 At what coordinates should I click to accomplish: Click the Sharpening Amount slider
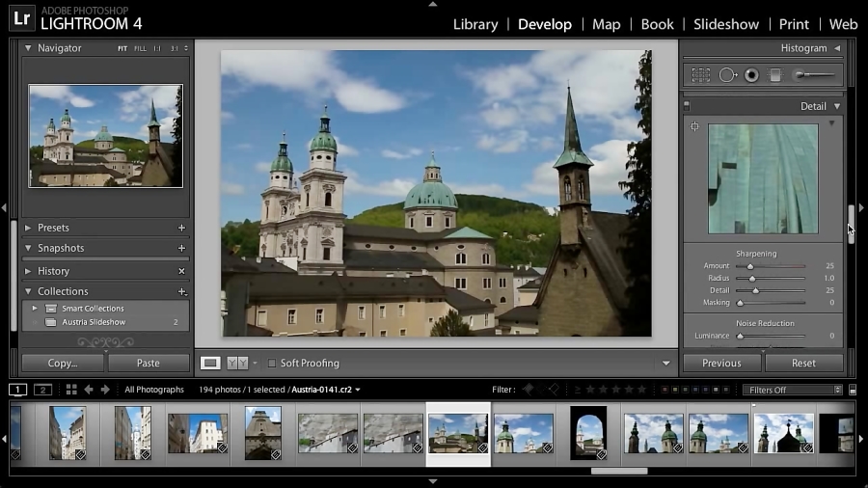tap(771, 266)
